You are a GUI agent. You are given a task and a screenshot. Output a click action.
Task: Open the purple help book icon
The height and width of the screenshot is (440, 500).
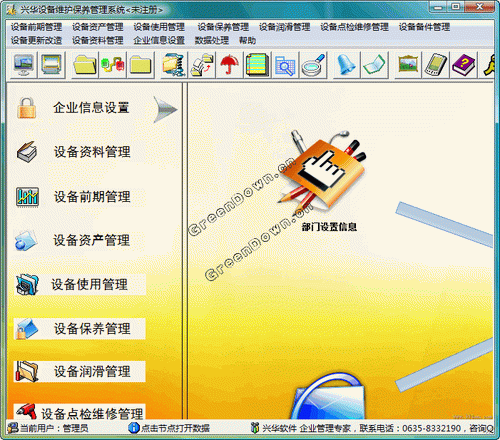tap(464, 65)
